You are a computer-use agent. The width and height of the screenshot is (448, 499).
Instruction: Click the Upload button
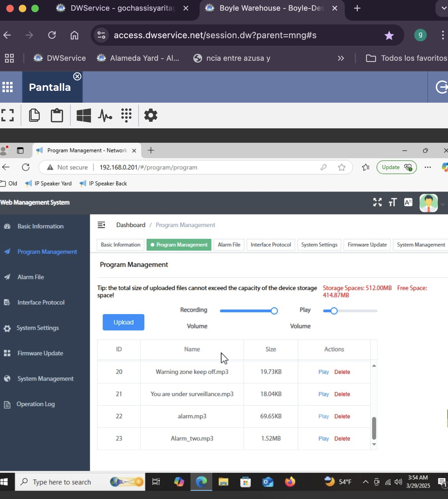click(123, 322)
